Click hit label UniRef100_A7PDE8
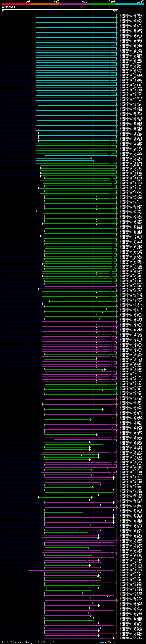The height and width of the screenshot is (644, 146). 131,158
